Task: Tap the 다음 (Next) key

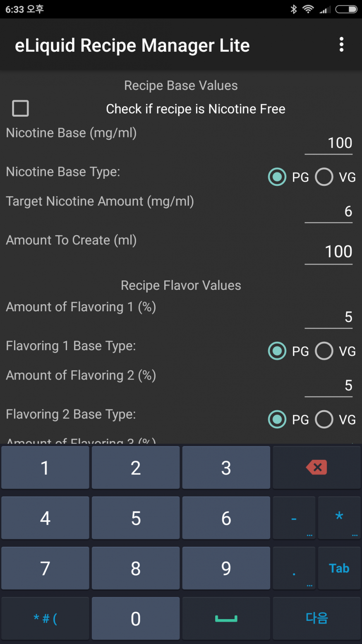Action: click(317, 618)
